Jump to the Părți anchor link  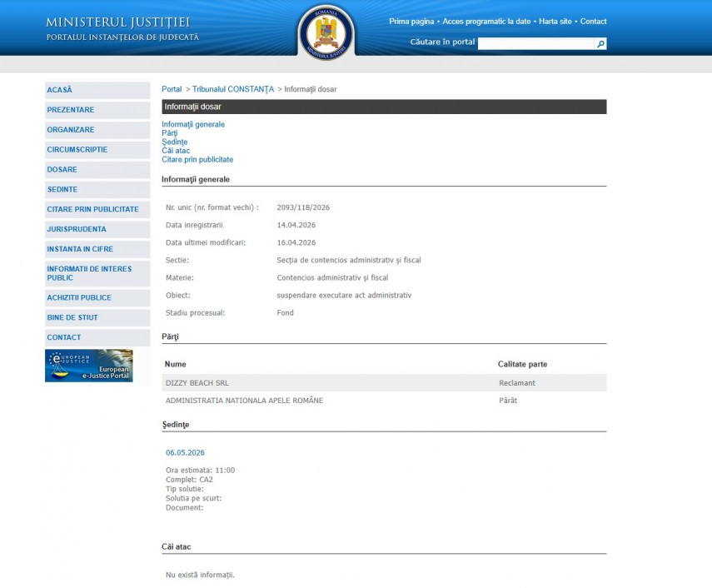pyautogui.click(x=170, y=133)
